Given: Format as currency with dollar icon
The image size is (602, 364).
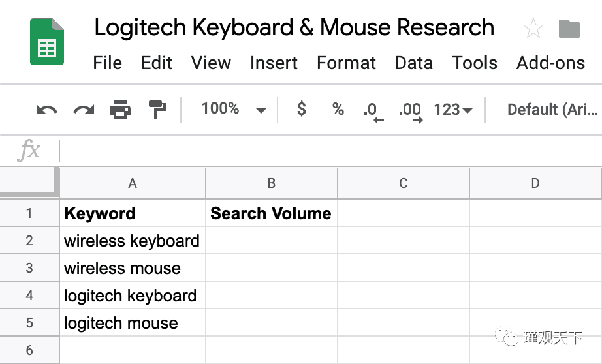Looking at the screenshot, I should [x=301, y=109].
